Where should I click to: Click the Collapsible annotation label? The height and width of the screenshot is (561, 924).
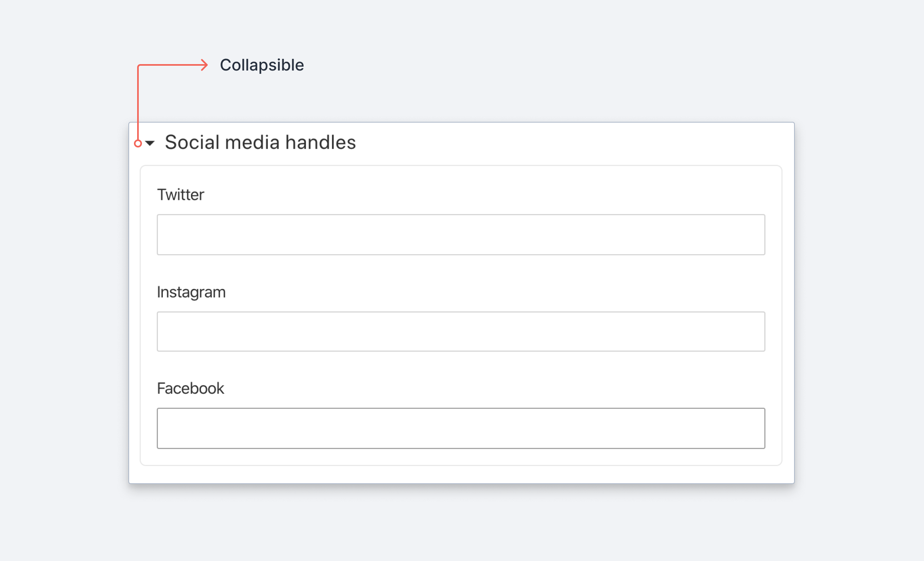click(x=262, y=65)
